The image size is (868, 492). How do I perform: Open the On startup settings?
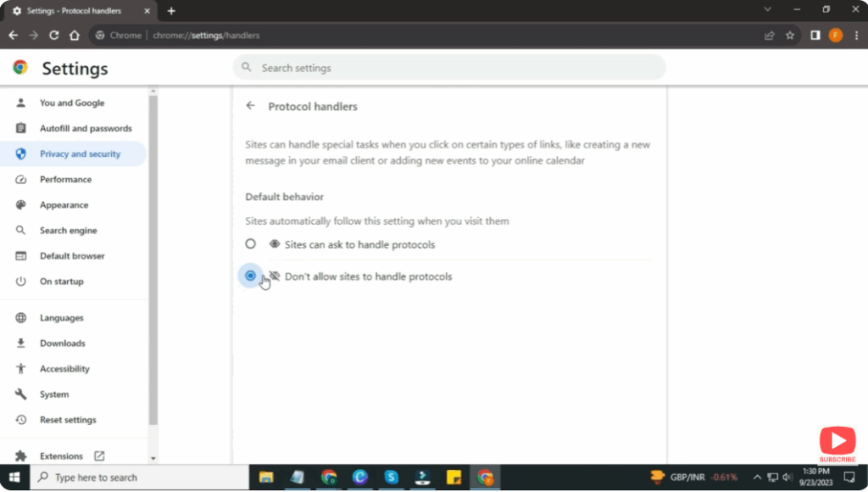[59, 281]
